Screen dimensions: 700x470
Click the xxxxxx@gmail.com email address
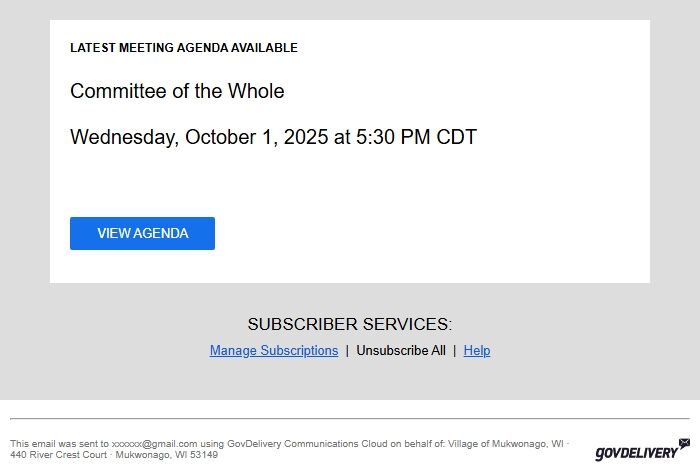[x=154, y=443]
